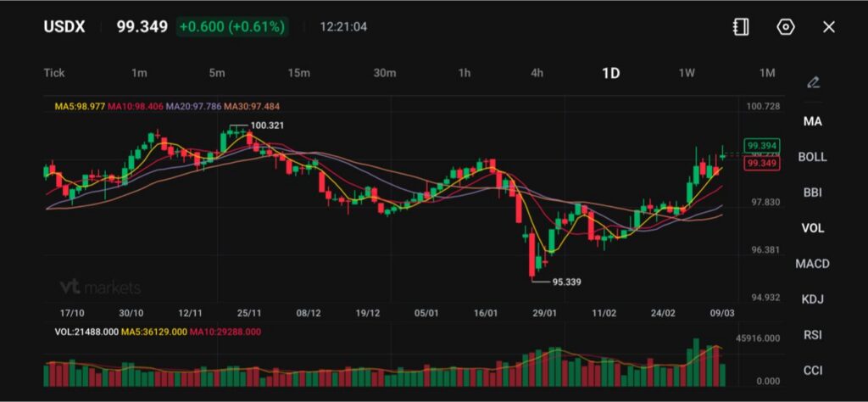Switch to the 1m timeframe
This screenshot has height=402, width=868.
(139, 73)
